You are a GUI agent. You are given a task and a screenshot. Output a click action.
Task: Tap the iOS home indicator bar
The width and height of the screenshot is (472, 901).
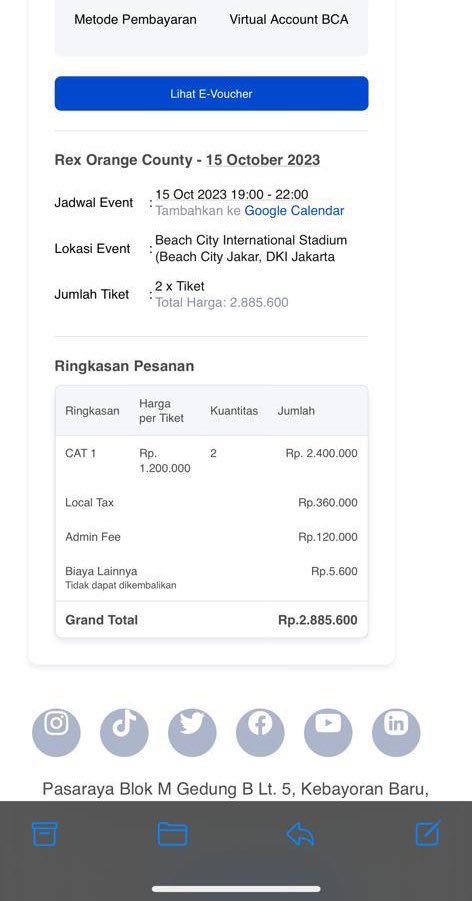click(x=236, y=889)
